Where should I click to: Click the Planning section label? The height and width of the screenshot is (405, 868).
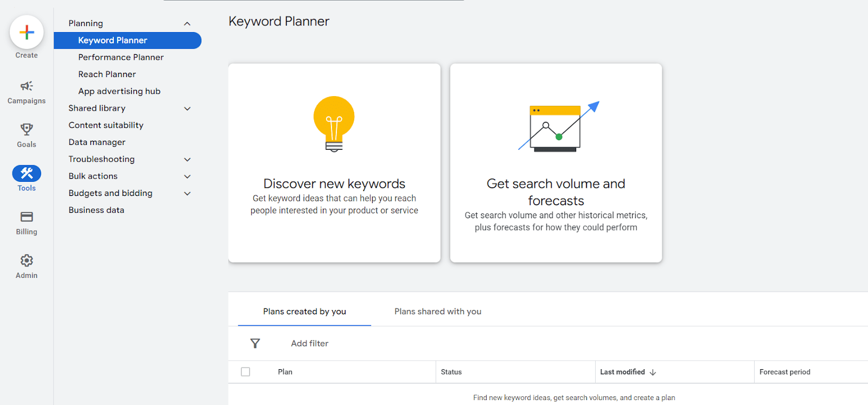point(86,23)
